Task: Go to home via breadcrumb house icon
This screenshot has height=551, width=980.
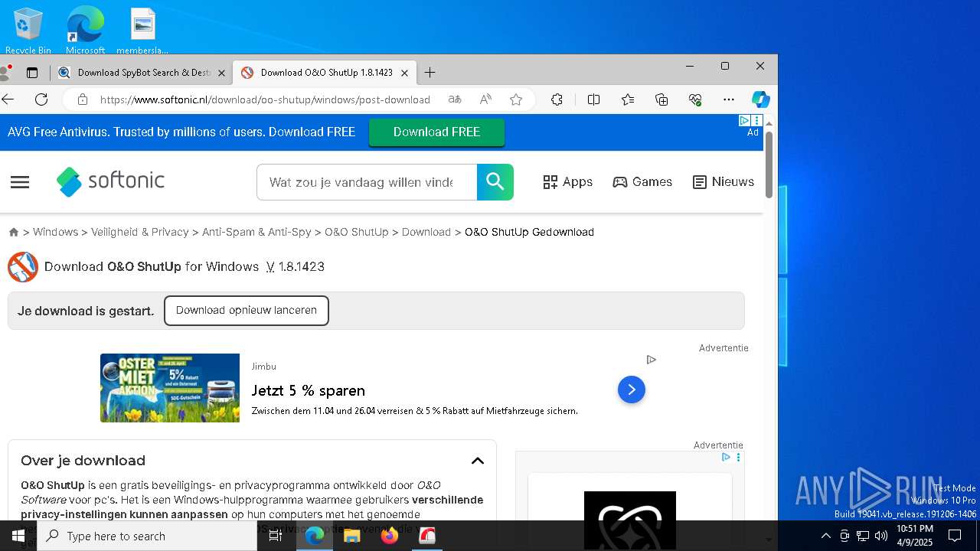Action: coord(14,232)
